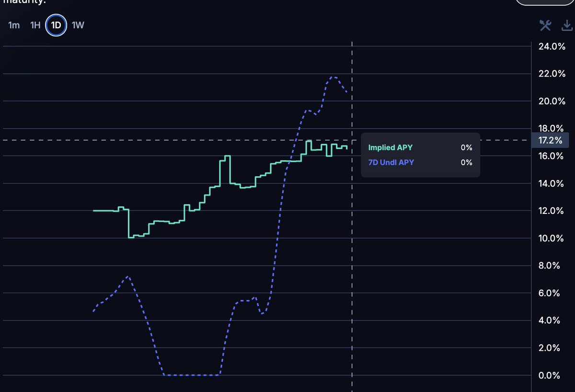Select the 1W timeframe

coord(78,25)
